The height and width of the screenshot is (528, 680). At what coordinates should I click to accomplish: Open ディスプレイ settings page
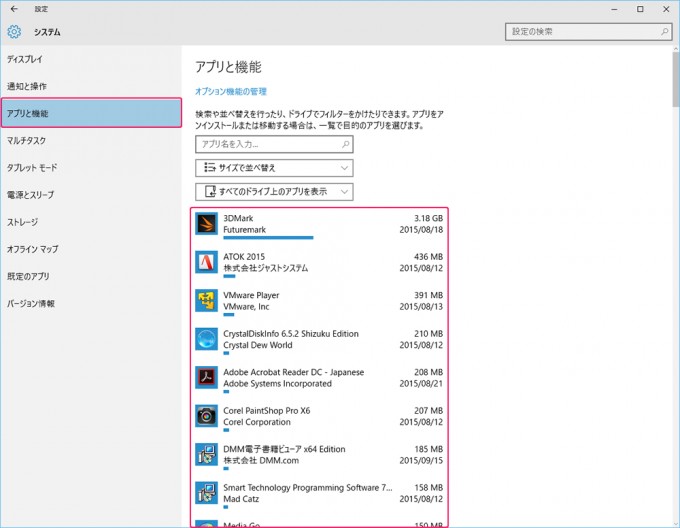coord(91,59)
